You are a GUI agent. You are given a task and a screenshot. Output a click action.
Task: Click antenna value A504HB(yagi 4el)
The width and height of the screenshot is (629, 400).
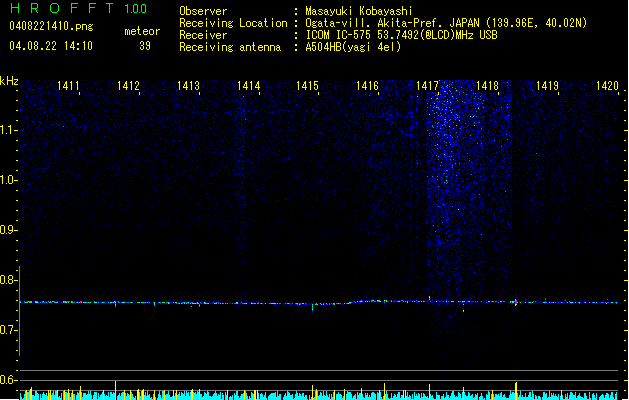[353, 47]
